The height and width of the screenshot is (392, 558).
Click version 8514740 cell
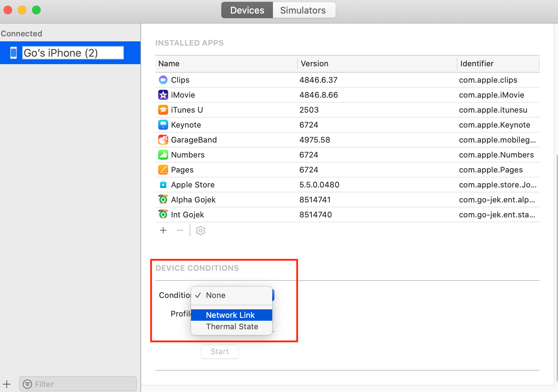click(316, 215)
